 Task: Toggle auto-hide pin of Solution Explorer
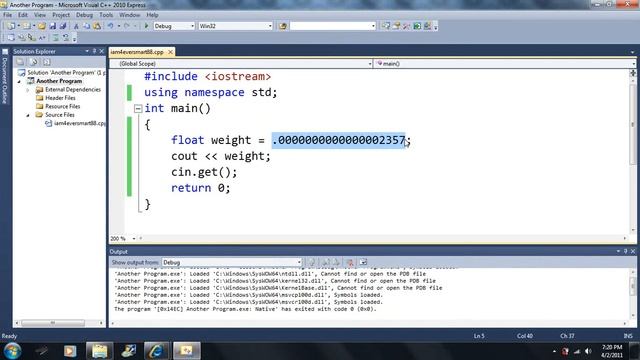click(x=94, y=51)
